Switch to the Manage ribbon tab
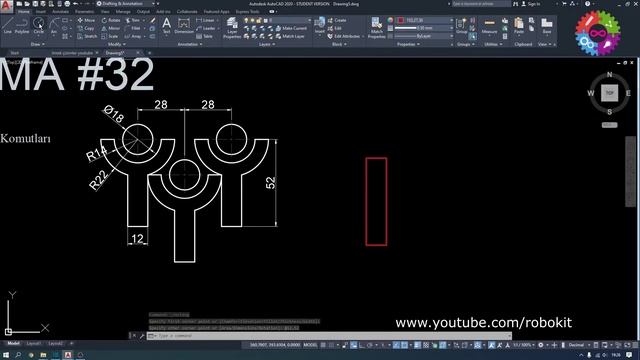The image size is (640, 360). (123, 12)
